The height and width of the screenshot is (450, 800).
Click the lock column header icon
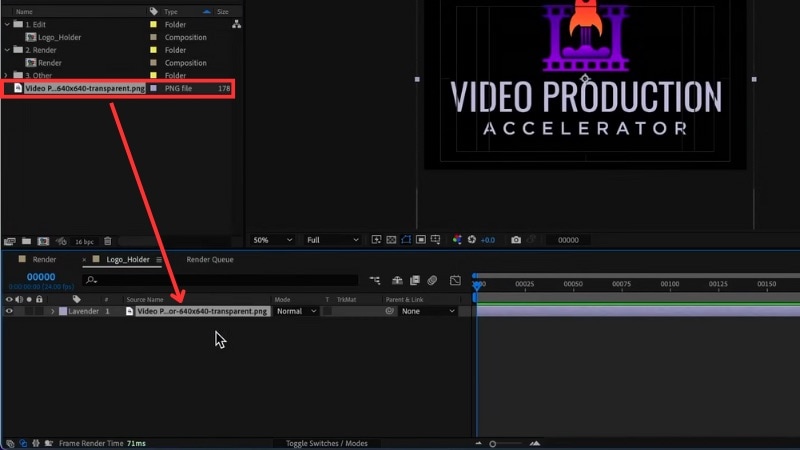pos(39,299)
